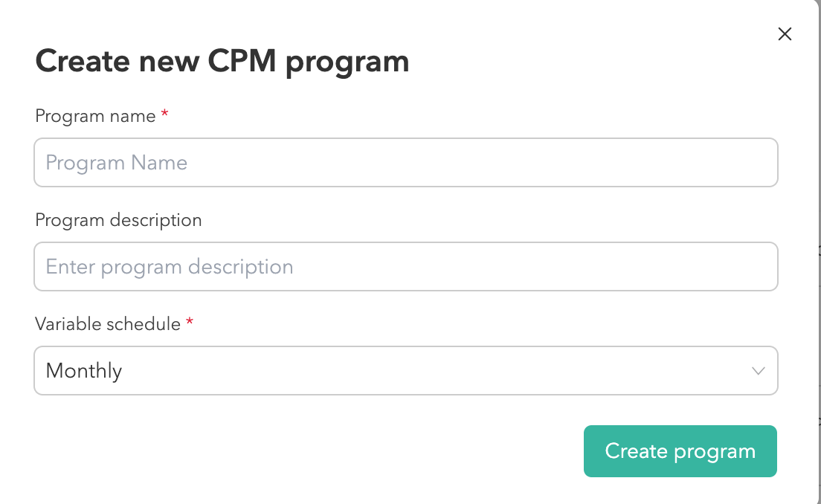Submit the form with Create program
821x504 pixels.
pyautogui.click(x=680, y=451)
